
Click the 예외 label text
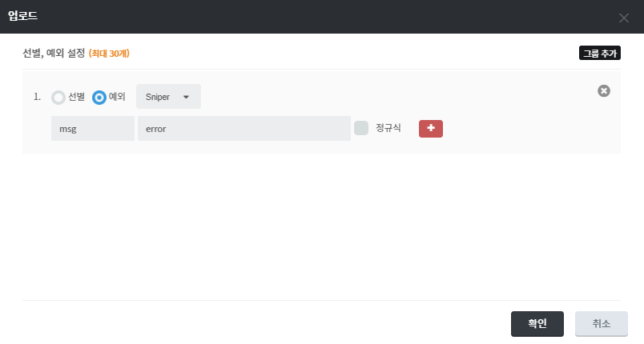[x=117, y=97]
